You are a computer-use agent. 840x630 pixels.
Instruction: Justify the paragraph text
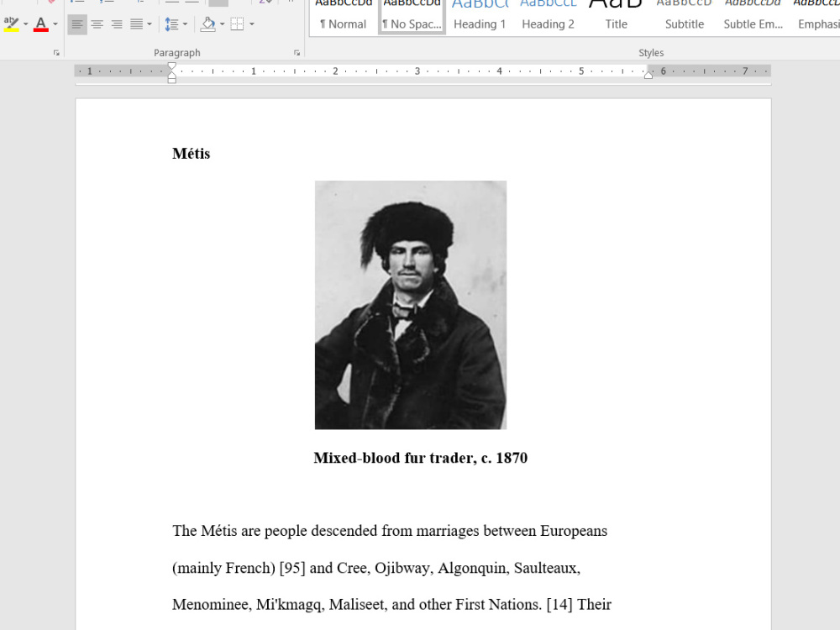pos(137,24)
